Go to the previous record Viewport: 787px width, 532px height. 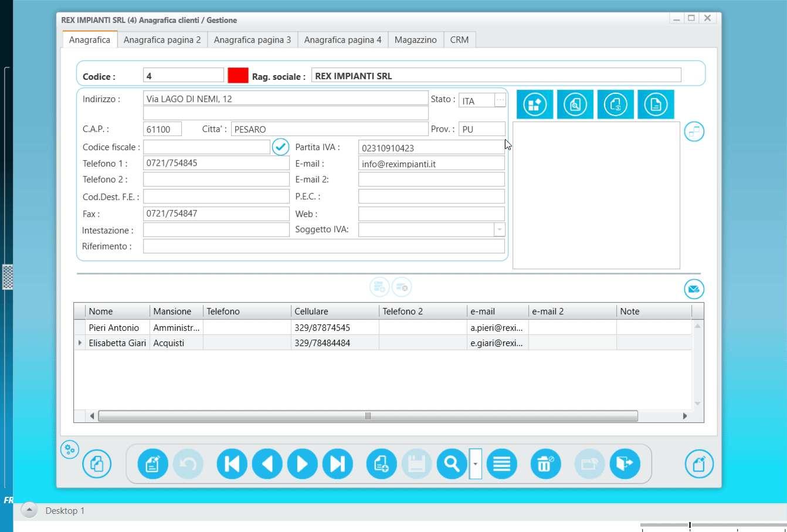click(x=267, y=464)
